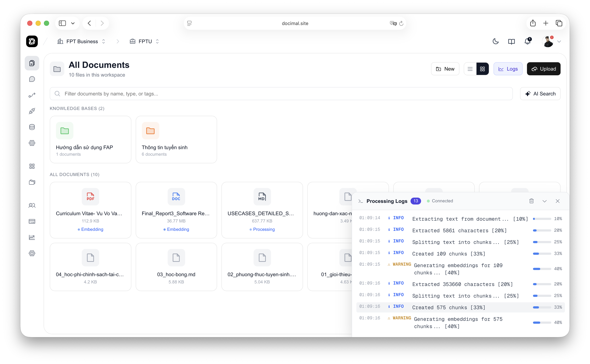The image size is (590, 364).
Task: Click the notifications bell icon
Action: [527, 41]
